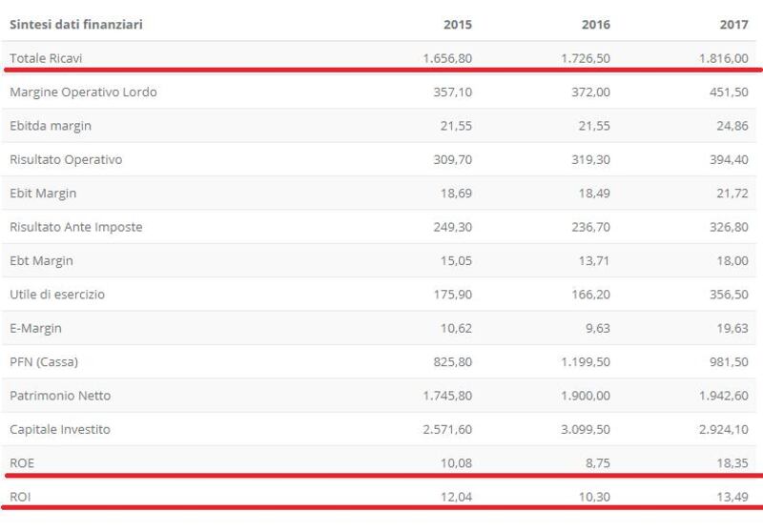The height and width of the screenshot is (532, 763).
Task: Click the Utile di esercizio label
Action: [x=57, y=295]
